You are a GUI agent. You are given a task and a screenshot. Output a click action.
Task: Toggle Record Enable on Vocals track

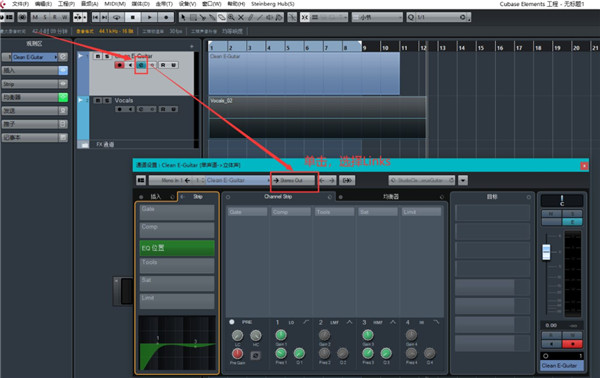119,109
